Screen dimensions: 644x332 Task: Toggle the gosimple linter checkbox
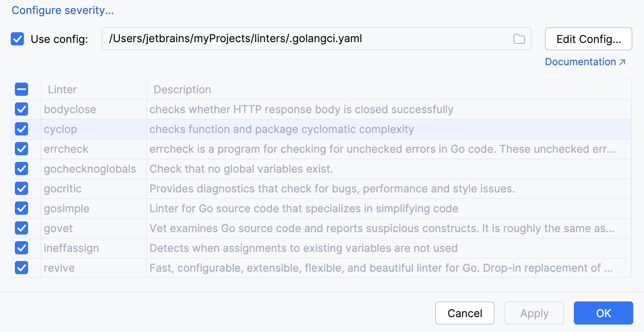pos(21,208)
